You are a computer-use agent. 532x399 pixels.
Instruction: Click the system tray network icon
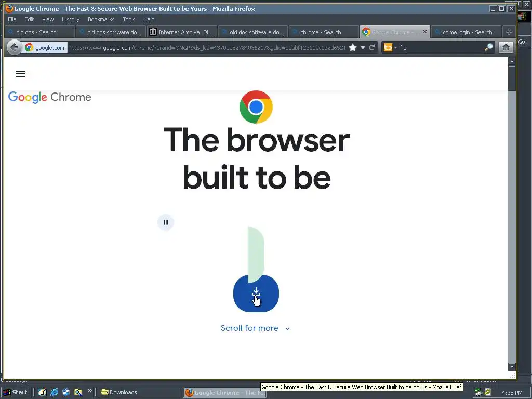478,392
